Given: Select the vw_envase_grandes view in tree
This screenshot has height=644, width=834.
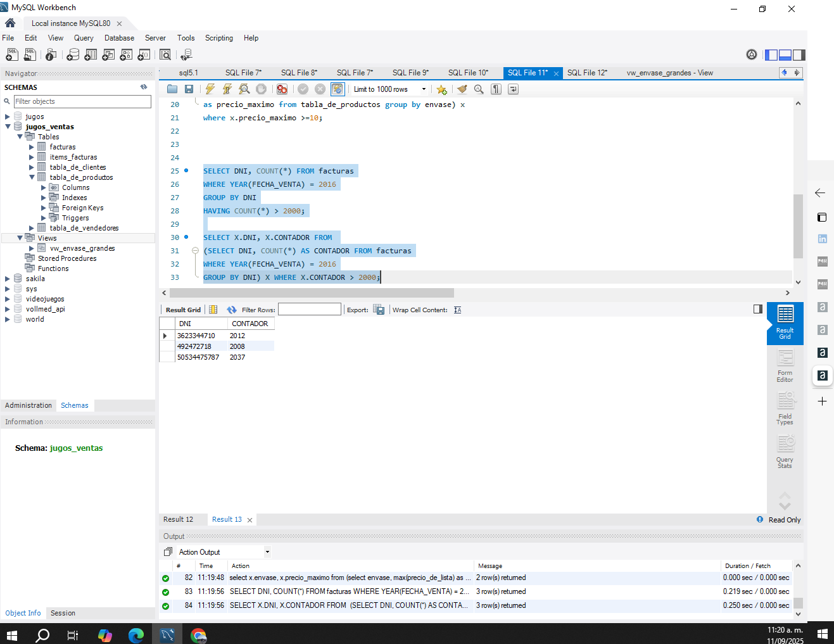Looking at the screenshot, I should 82,248.
